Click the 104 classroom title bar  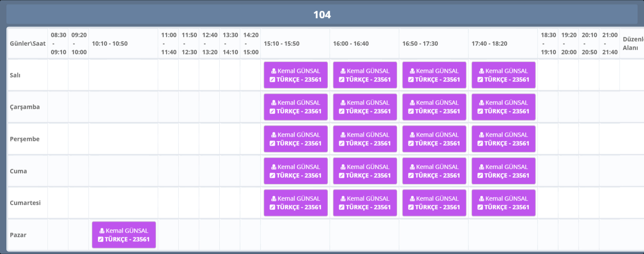[x=322, y=15]
